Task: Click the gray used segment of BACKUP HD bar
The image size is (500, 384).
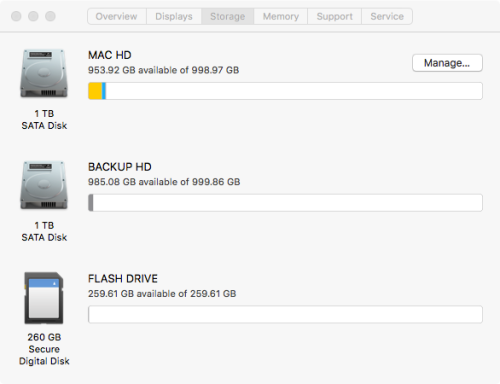Action: (91, 203)
